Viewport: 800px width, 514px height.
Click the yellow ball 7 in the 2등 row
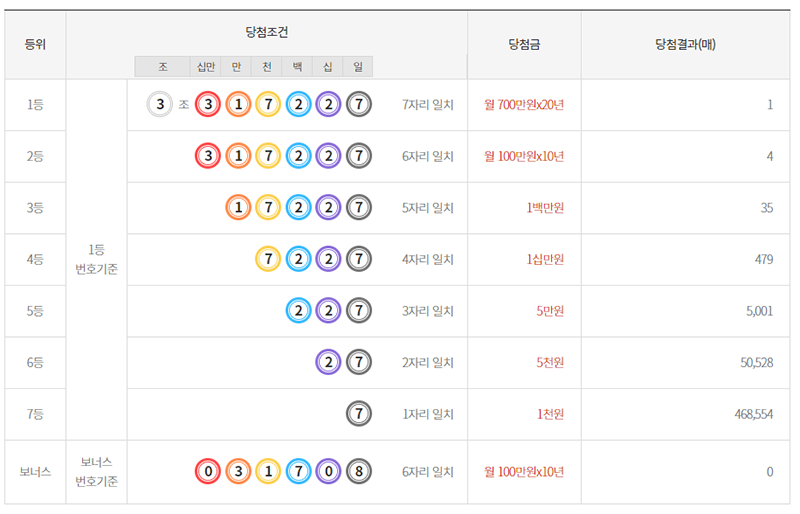[268, 156]
